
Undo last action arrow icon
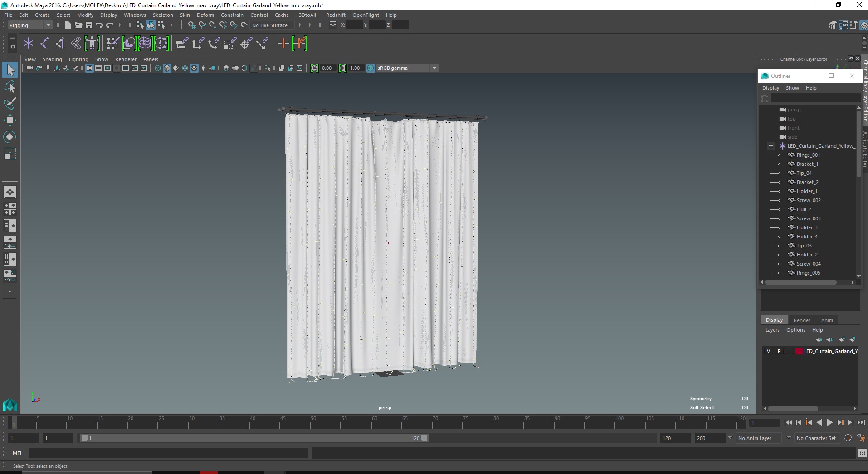point(99,25)
